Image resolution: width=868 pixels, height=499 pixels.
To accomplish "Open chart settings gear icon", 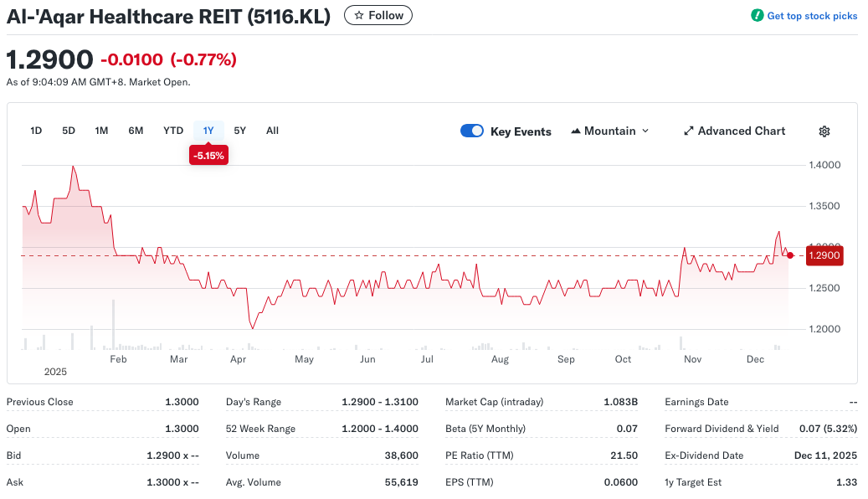I will coord(824,131).
